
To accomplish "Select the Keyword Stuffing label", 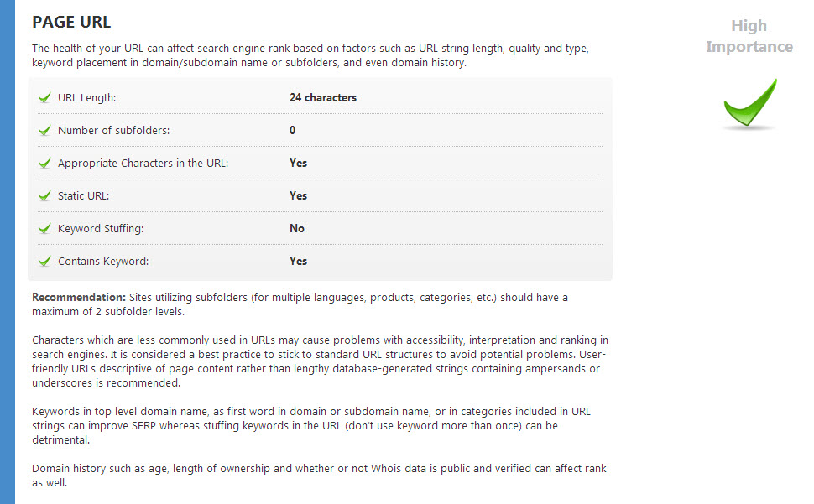I will [102, 229].
